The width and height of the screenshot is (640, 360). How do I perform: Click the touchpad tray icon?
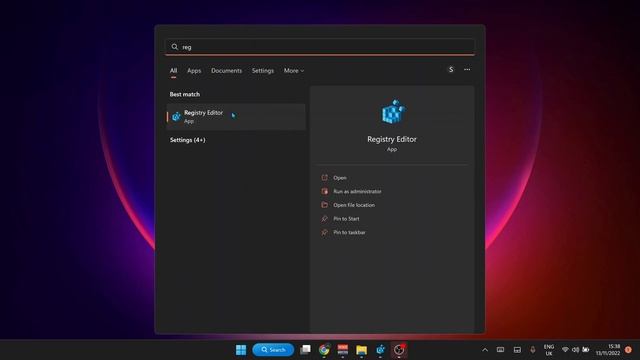click(x=517, y=350)
